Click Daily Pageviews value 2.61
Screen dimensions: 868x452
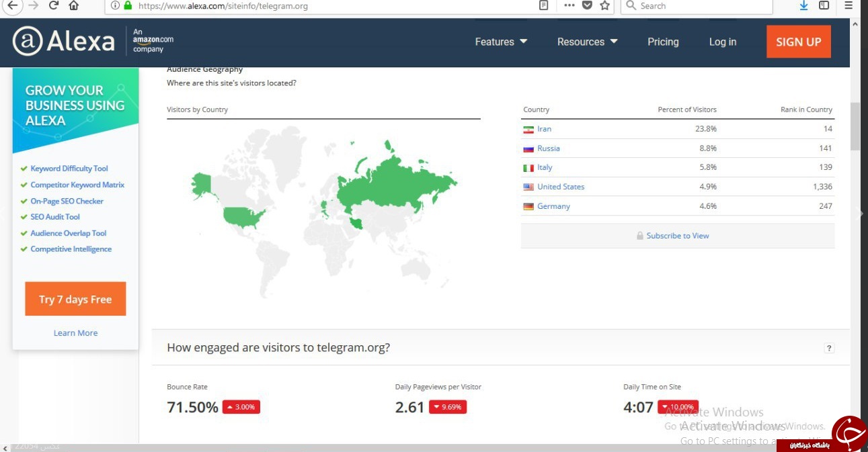click(409, 407)
